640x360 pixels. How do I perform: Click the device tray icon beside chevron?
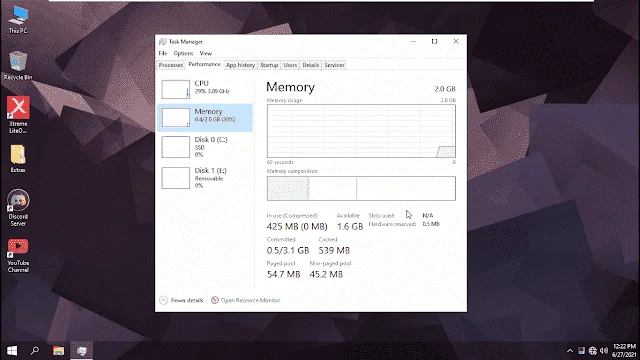581,351
